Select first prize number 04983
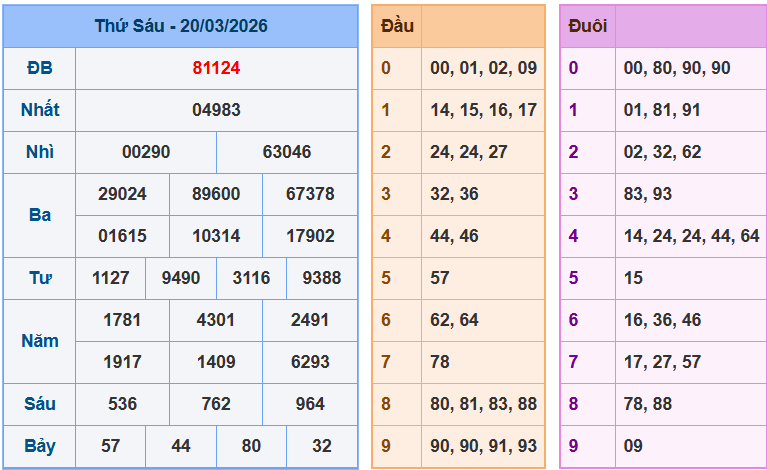Viewport: 767px width, 470px height. click(x=216, y=110)
